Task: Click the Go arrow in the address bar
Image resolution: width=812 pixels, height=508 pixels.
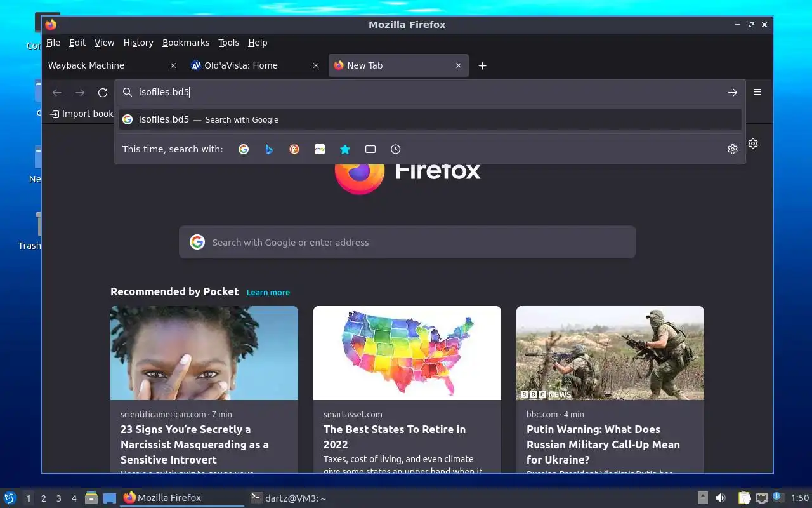Action: [x=733, y=92]
